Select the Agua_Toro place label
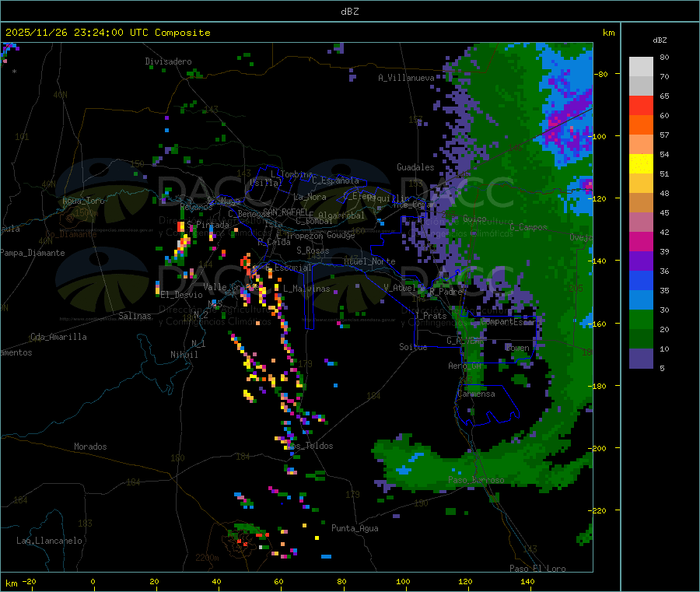Image resolution: width=700 pixels, height=592 pixels. pyautogui.click(x=83, y=201)
